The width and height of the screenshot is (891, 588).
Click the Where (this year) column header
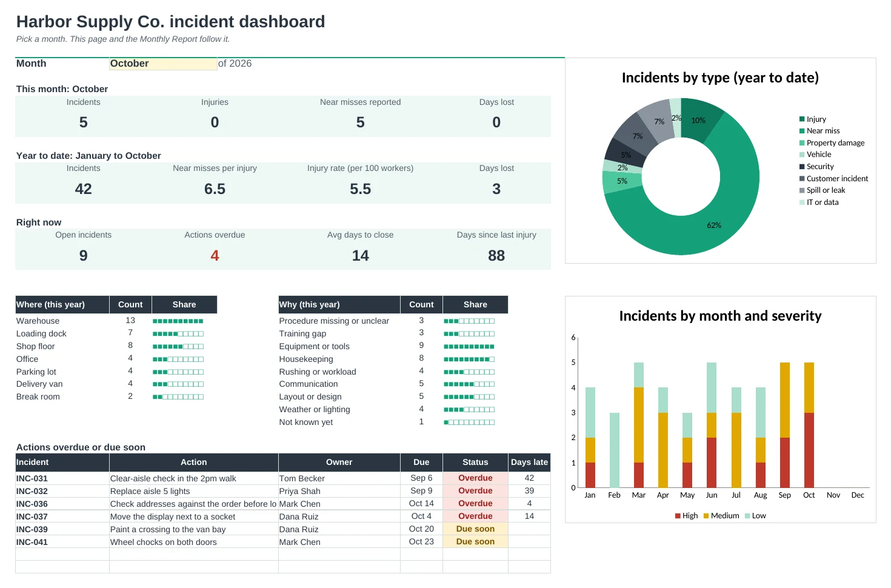click(62, 304)
